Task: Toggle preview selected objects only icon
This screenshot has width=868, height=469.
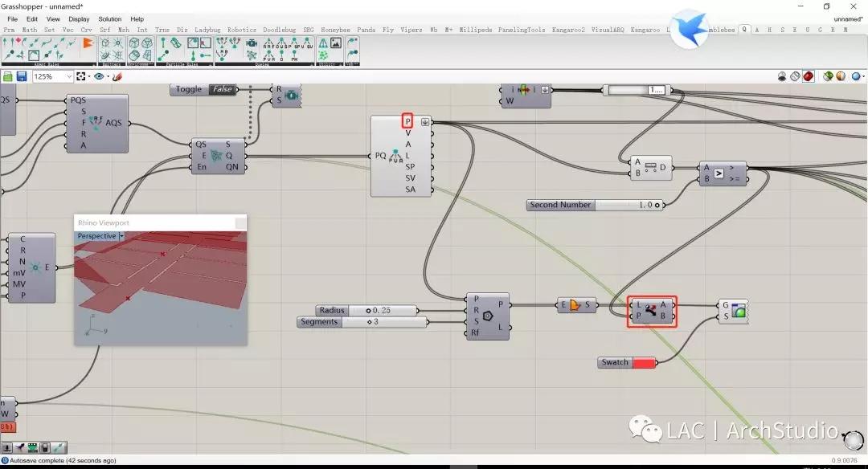Action: click(828, 76)
